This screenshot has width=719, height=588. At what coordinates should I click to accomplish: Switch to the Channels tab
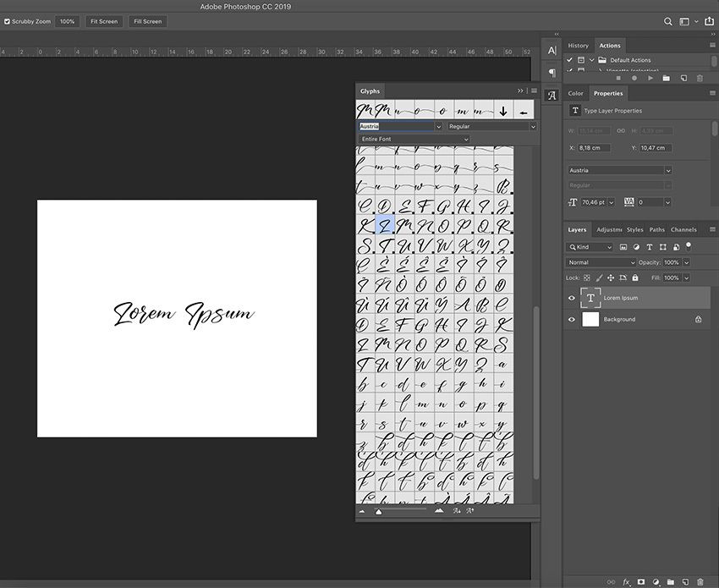[x=683, y=229]
